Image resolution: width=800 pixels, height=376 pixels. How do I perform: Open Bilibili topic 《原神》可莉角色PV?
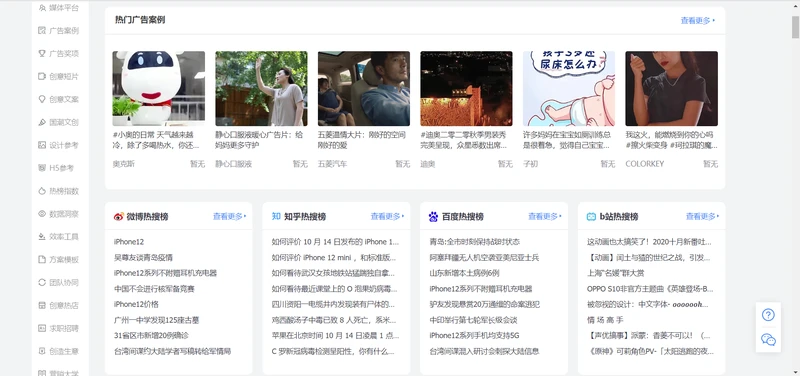tap(650, 352)
